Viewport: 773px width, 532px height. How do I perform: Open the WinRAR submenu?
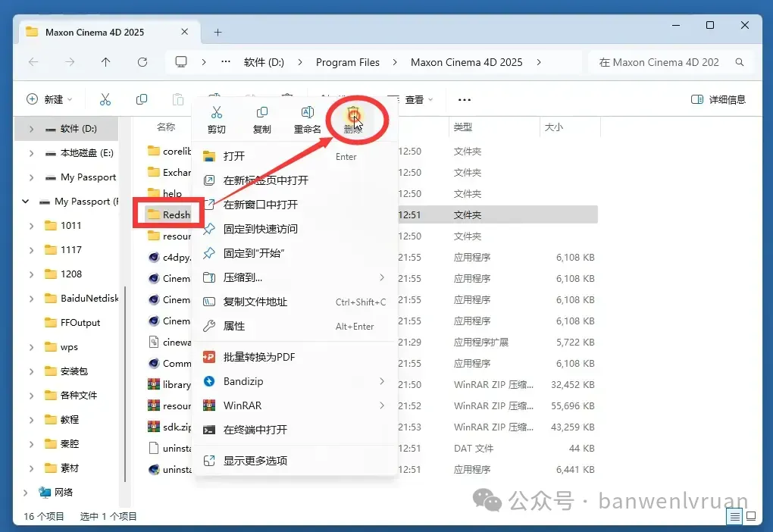(294, 405)
